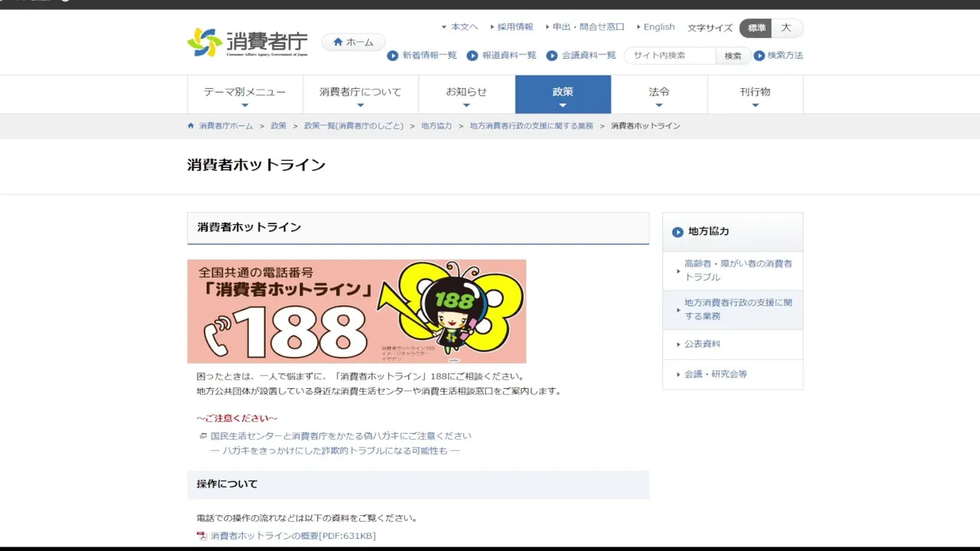Click arrow icon beside 会議資料一覧

552,56
